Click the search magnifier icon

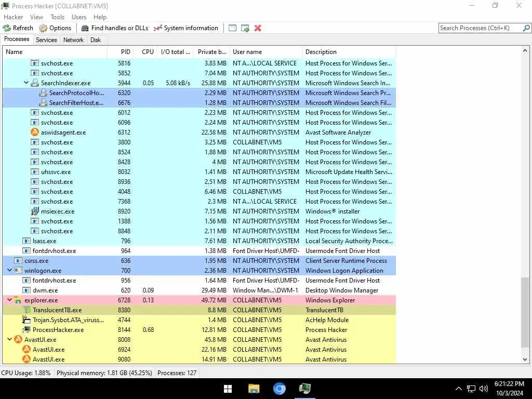click(x=526, y=28)
